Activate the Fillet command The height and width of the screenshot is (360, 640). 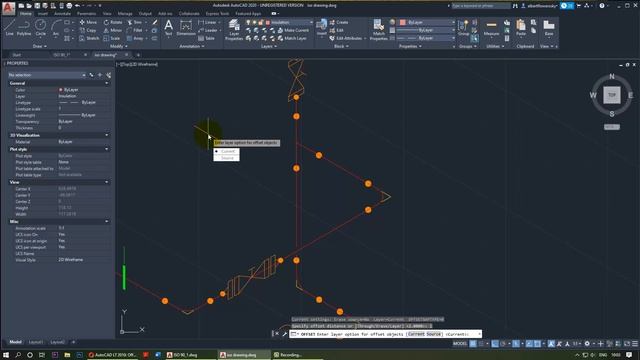point(135,30)
